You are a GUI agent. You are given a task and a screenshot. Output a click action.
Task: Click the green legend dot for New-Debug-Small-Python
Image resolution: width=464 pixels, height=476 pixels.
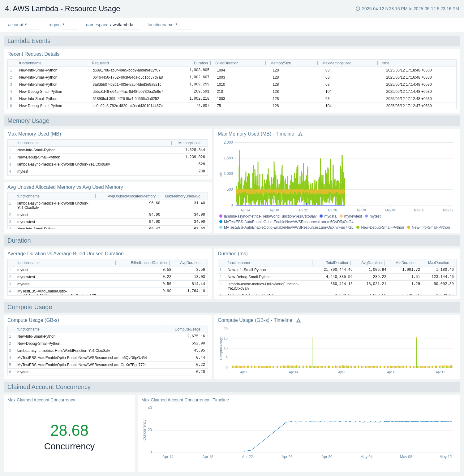coord(358,227)
